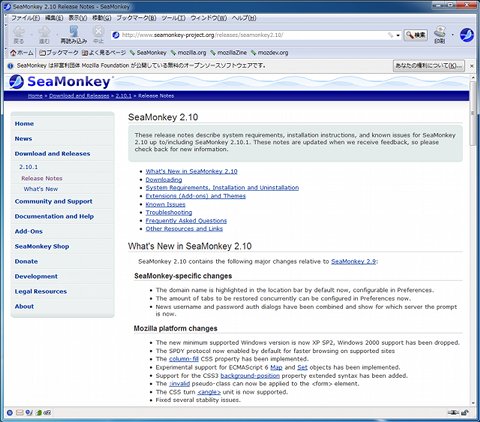Screen dimensions: 480x422
Task: Open the ファイル(F) menu
Action: pos(26,18)
